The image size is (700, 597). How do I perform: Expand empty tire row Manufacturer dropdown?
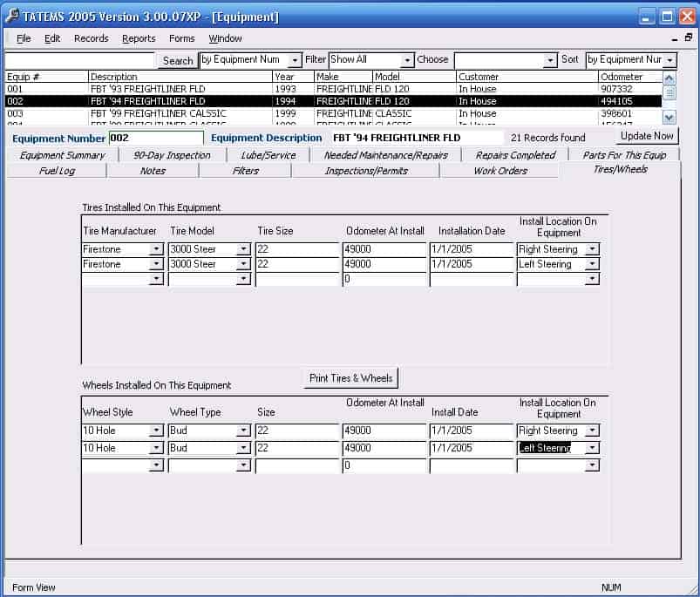pyautogui.click(x=156, y=279)
